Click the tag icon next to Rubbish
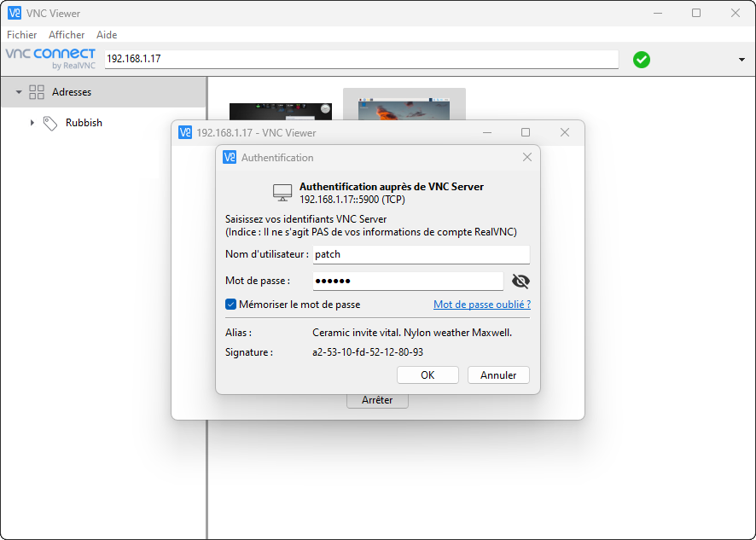The width and height of the screenshot is (756, 540). click(52, 122)
